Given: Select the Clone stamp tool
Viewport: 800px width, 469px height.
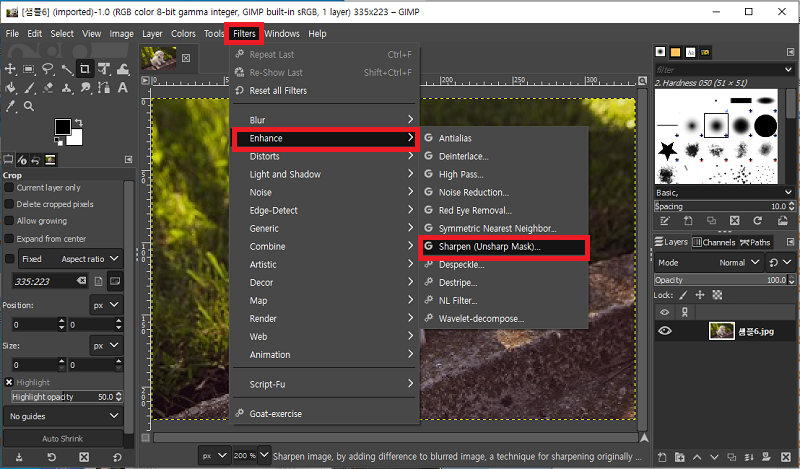Looking at the screenshot, I should 67,88.
